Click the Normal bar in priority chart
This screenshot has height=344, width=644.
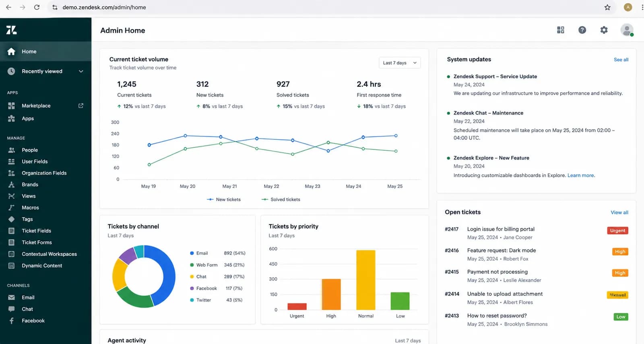point(365,280)
